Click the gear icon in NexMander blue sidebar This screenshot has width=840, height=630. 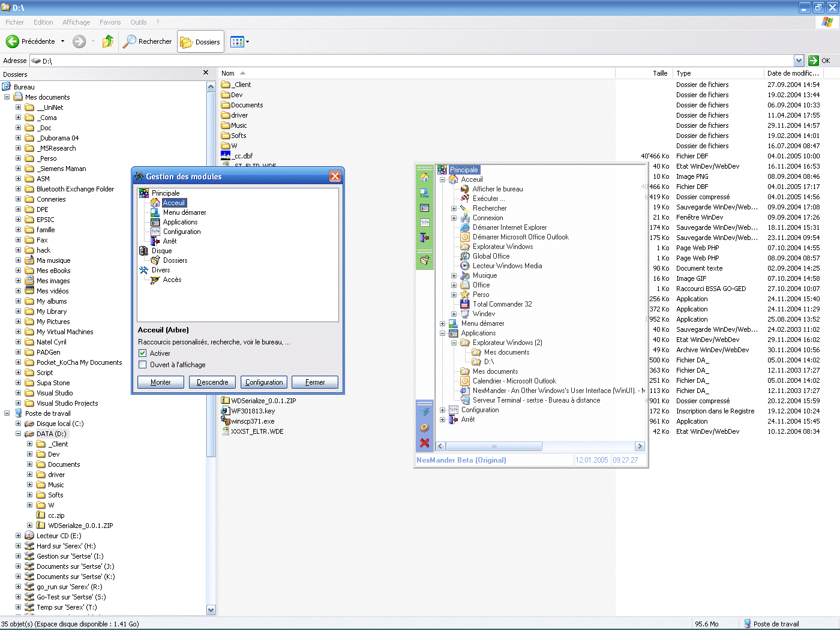pyautogui.click(x=425, y=428)
